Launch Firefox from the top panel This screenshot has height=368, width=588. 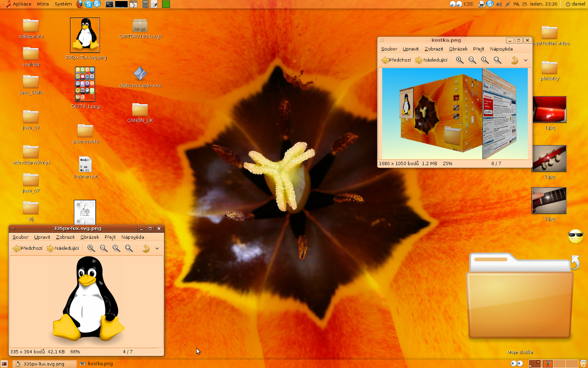tap(80, 4)
